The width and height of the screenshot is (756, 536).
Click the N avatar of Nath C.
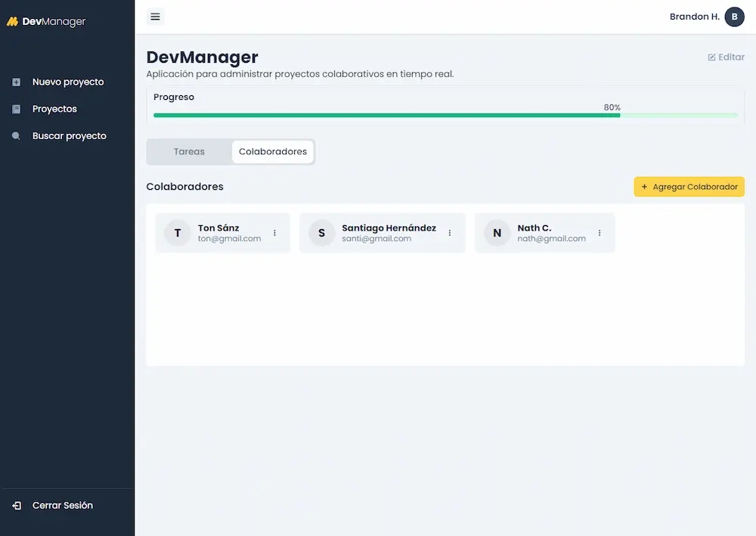(x=497, y=233)
